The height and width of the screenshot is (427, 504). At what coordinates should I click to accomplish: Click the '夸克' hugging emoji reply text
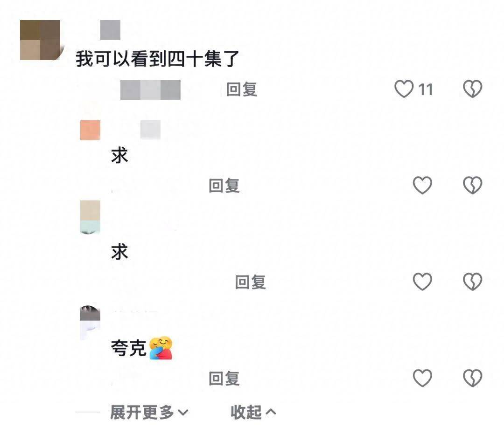point(142,348)
